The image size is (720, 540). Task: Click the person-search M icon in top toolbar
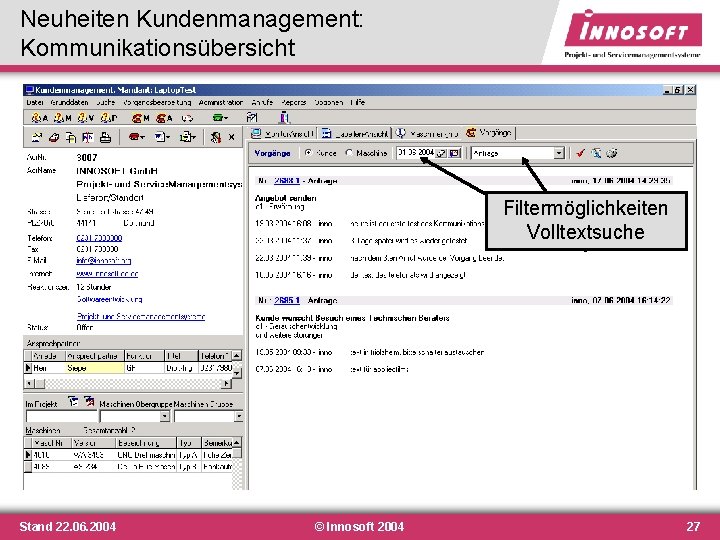coord(63,118)
